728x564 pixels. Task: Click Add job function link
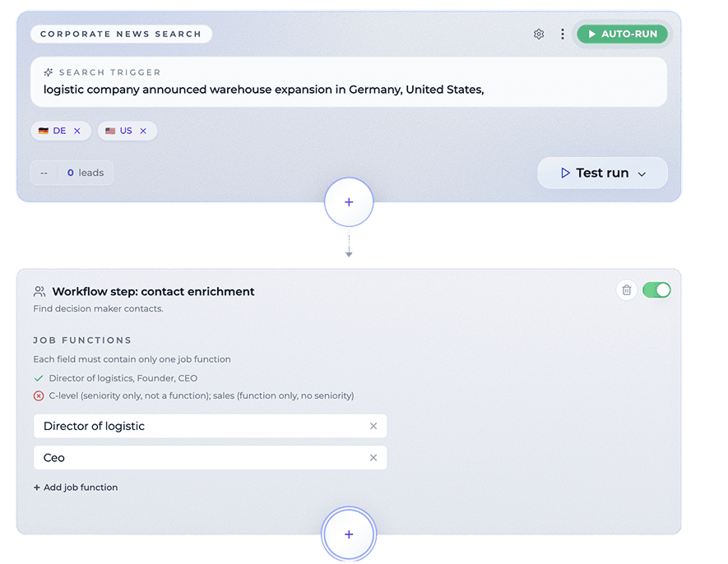click(x=76, y=488)
